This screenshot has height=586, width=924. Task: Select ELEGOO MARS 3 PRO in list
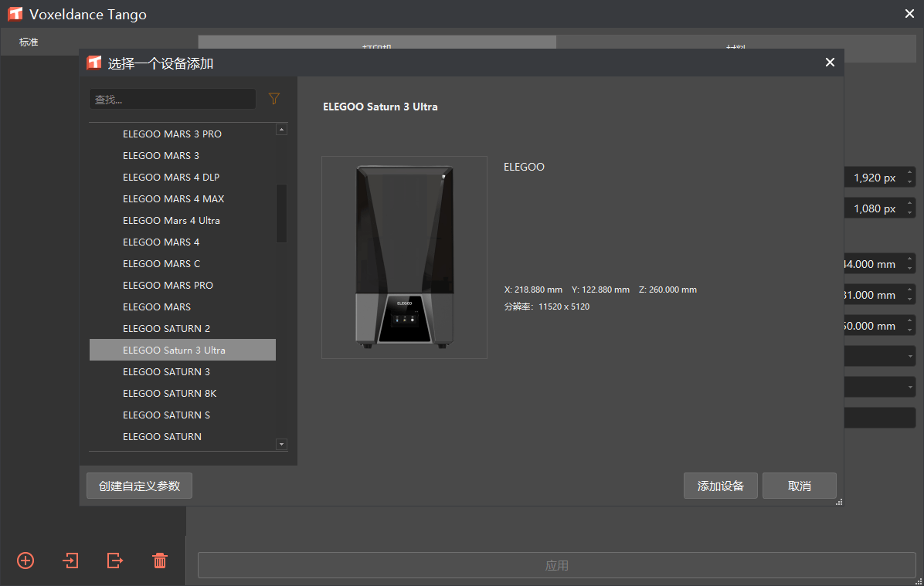pos(182,134)
